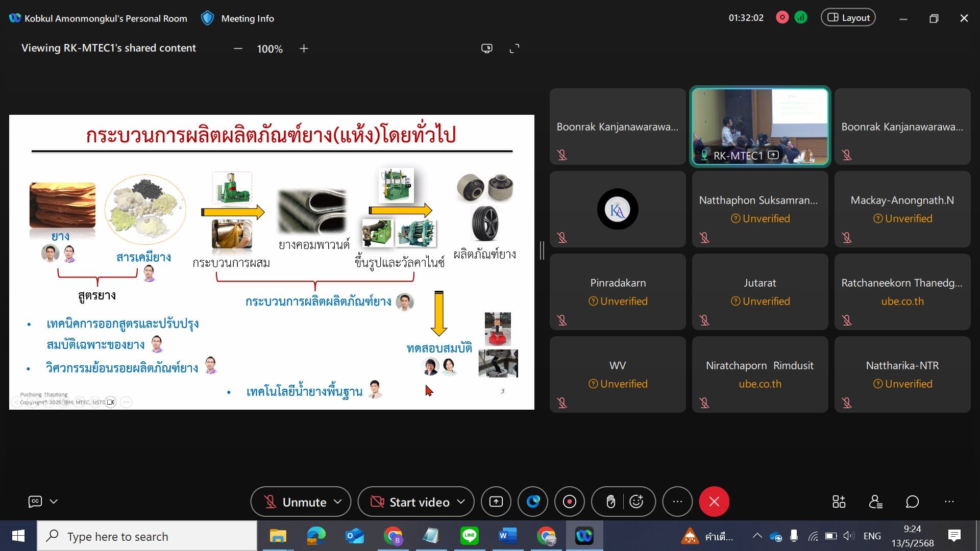
Task: Click the Layout button
Action: tap(848, 18)
